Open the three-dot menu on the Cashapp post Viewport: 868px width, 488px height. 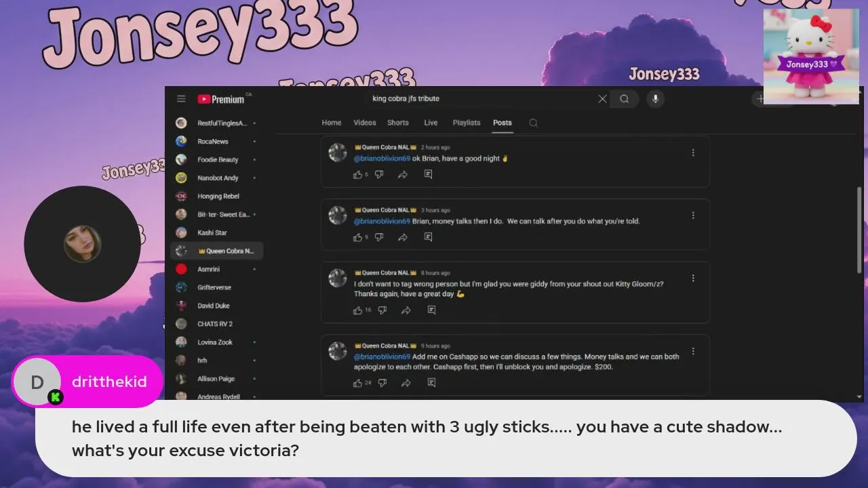(x=693, y=352)
